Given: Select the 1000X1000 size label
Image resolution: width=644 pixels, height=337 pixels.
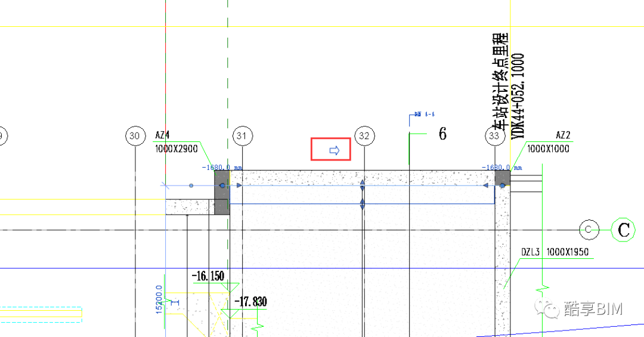Looking at the screenshot, I should (x=549, y=149).
